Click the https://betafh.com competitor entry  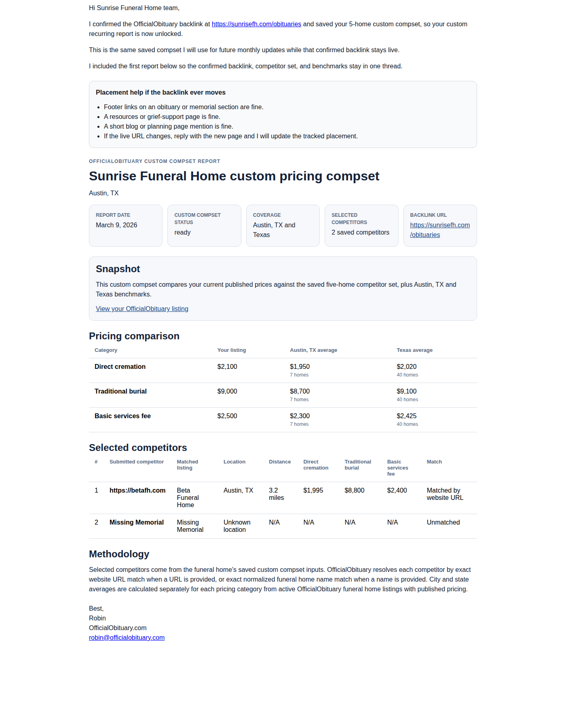pyautogui.click(x=137, y=491)
